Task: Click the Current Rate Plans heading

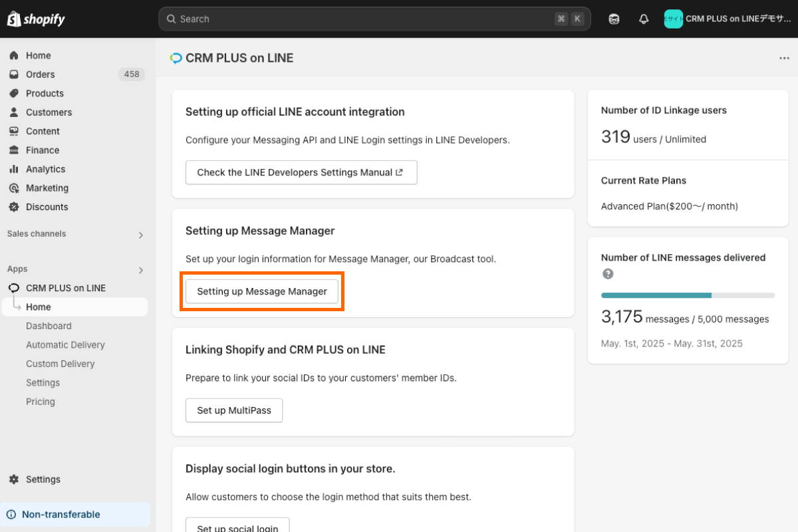Action: point(644,181)
